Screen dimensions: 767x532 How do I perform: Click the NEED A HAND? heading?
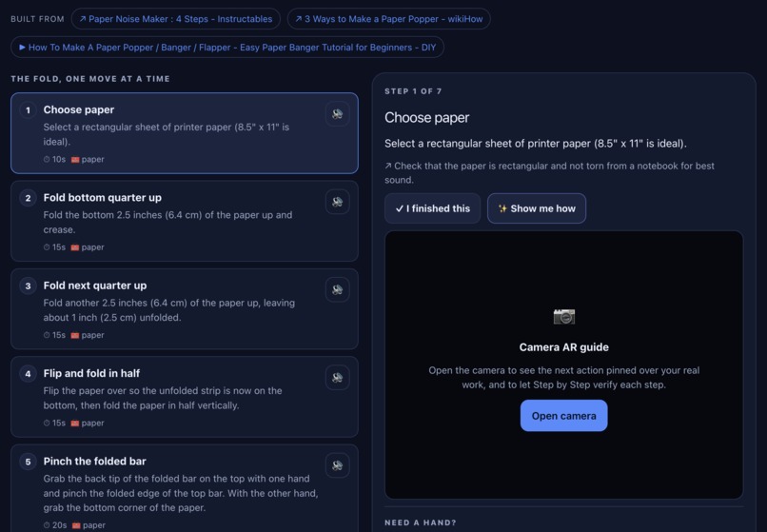tap(421, 522)
